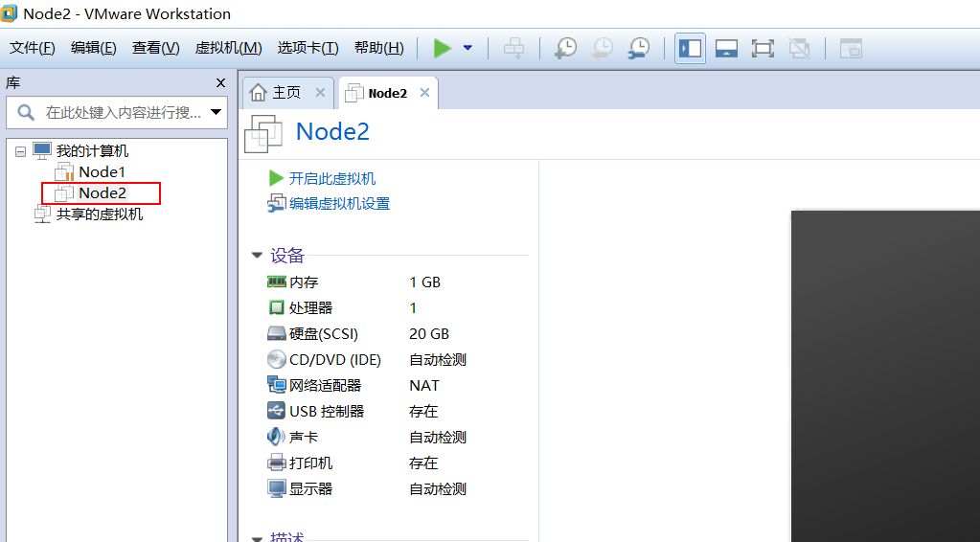Open the 虚拟机(M) menu
Viewport: 980px width, 542px height.
(x=228, y=48)
